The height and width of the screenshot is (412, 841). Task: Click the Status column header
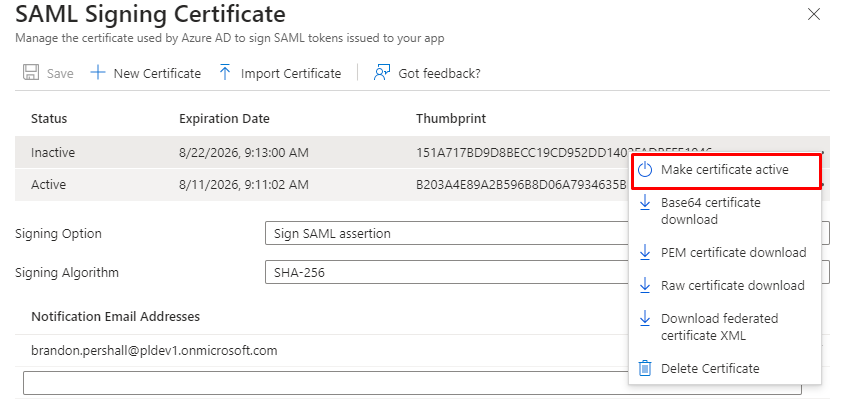(x=49, y=118)
